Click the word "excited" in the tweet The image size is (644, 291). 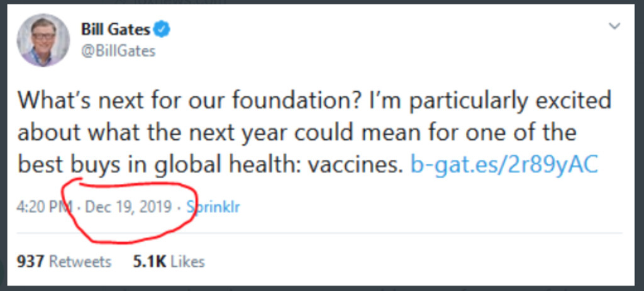(569, 101)
